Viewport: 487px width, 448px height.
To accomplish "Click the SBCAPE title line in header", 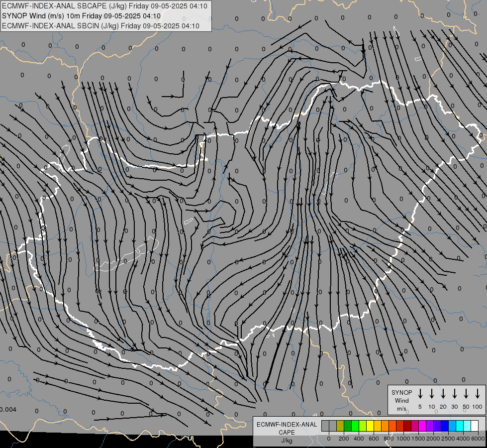I will (104, 6).
